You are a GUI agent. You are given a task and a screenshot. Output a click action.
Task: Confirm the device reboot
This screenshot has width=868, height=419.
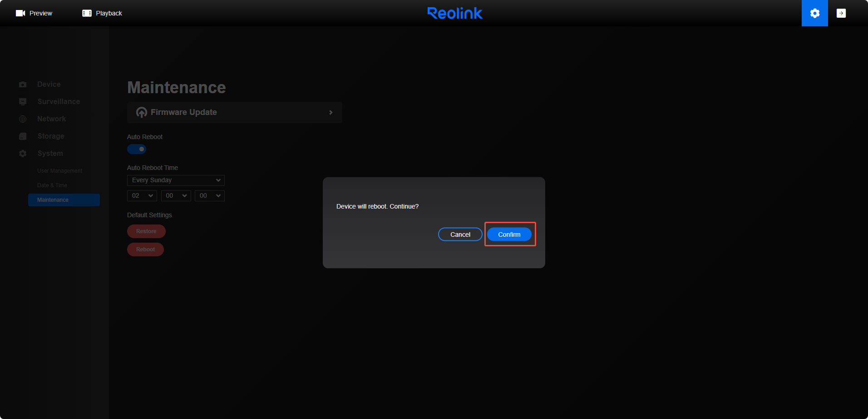[x=509, y=234]
